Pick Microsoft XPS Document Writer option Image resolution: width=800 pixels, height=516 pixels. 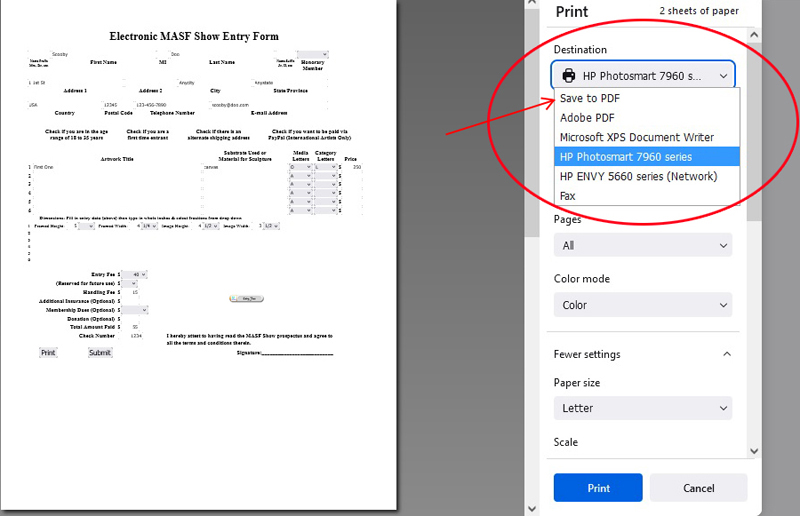tap(636, 137)
